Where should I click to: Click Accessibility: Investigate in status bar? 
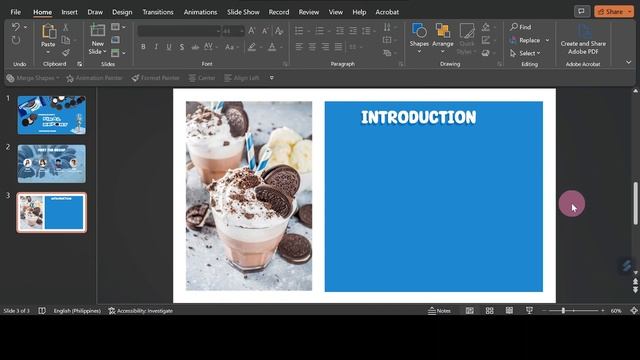click(x=141, y=311)
